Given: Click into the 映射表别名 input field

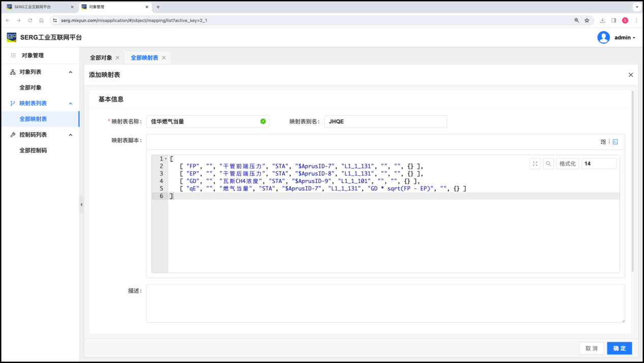Looking at the screenshot, I should coord(385,122).
